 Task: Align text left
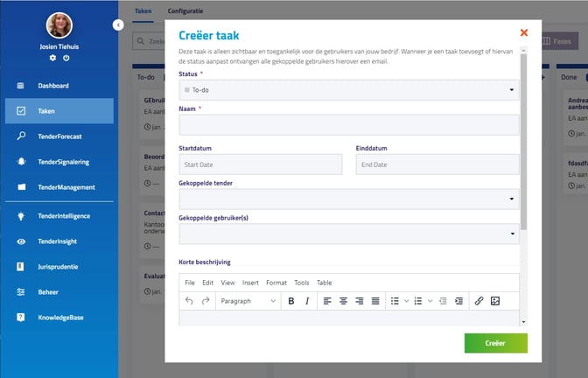coord(327,301)
